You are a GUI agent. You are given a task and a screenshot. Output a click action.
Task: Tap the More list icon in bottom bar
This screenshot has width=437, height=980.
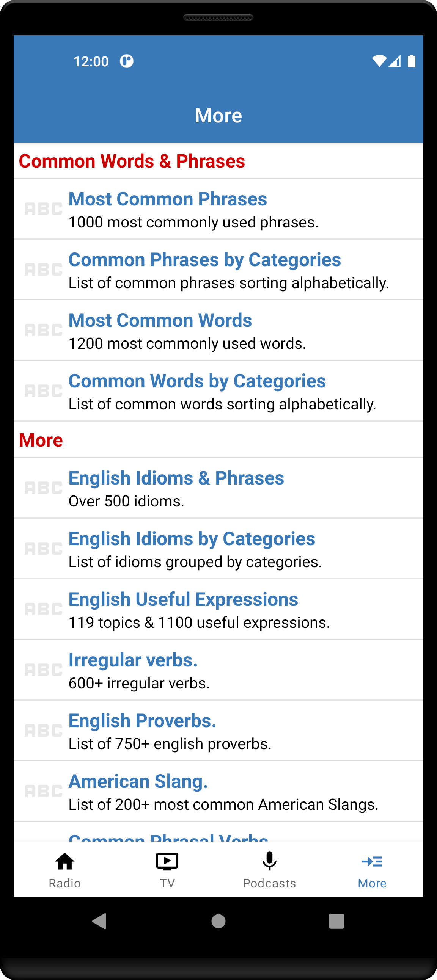coord(372,861)
